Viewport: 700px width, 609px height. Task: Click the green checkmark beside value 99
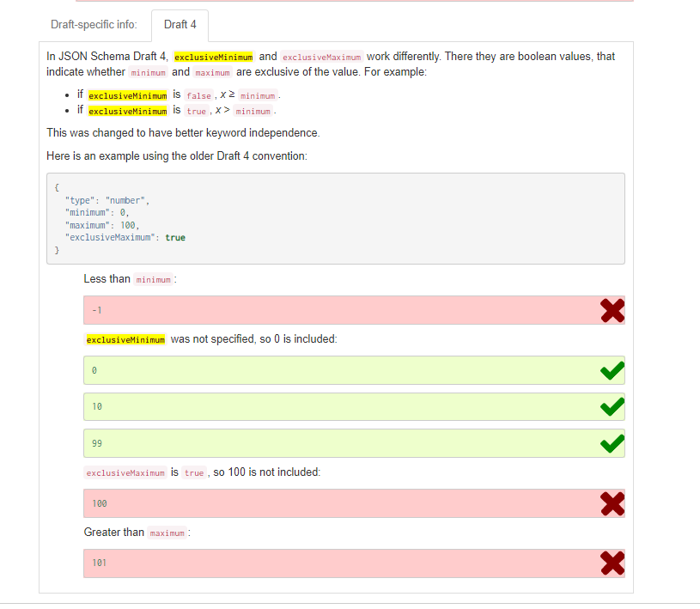tap(612, 442)
